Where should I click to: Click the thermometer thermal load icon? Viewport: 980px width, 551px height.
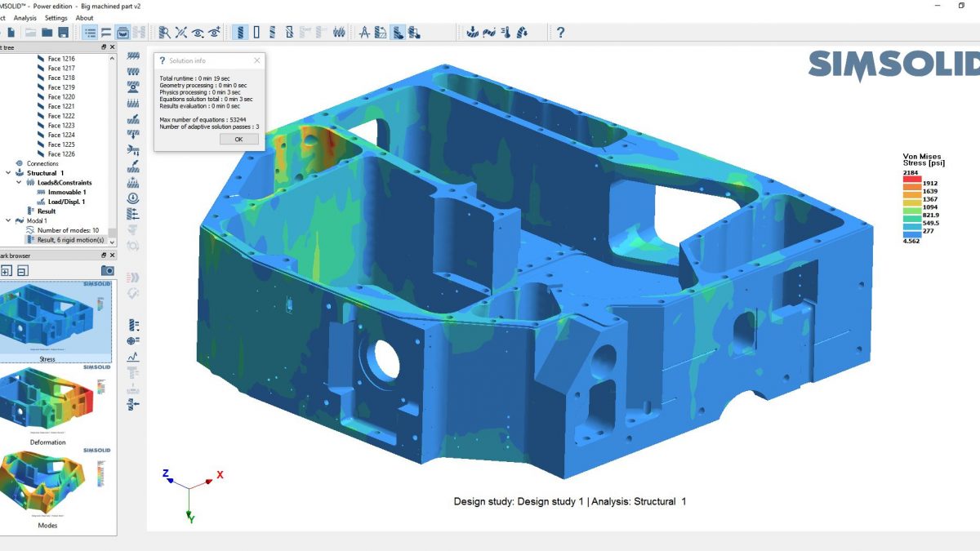(x=507, y=31)
